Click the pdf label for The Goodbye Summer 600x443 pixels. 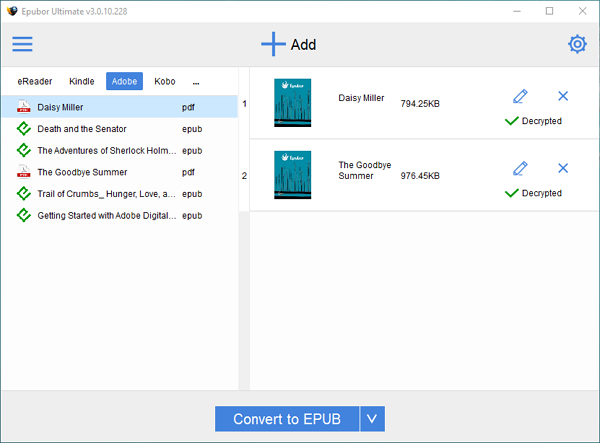pyautogui.click(x=188, y=173)
